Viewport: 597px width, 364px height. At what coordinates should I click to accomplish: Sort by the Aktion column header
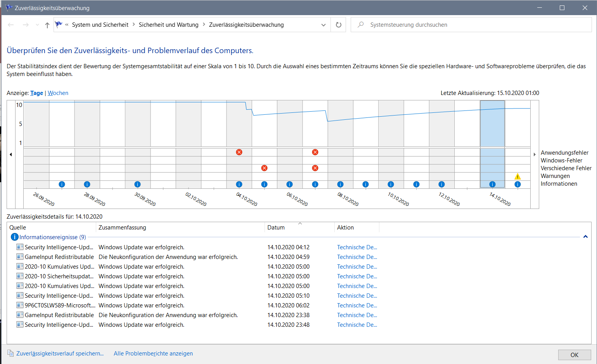pos(357,228)
